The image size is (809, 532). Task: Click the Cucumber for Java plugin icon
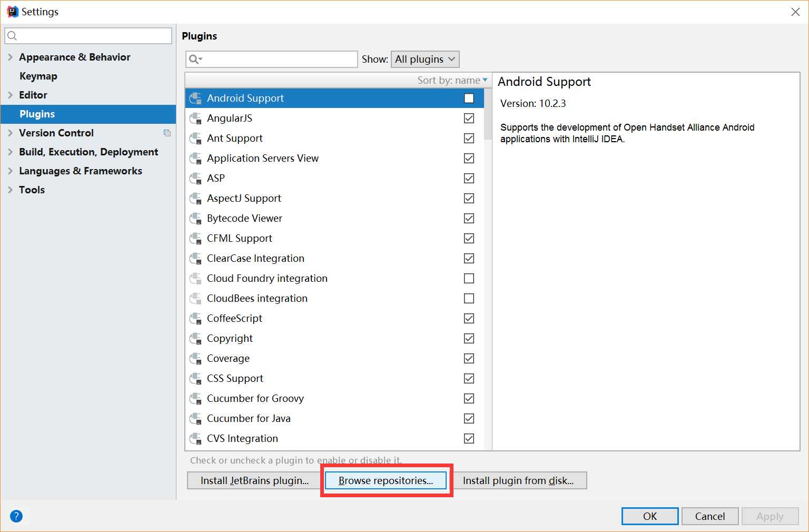[x=195, y=419]
